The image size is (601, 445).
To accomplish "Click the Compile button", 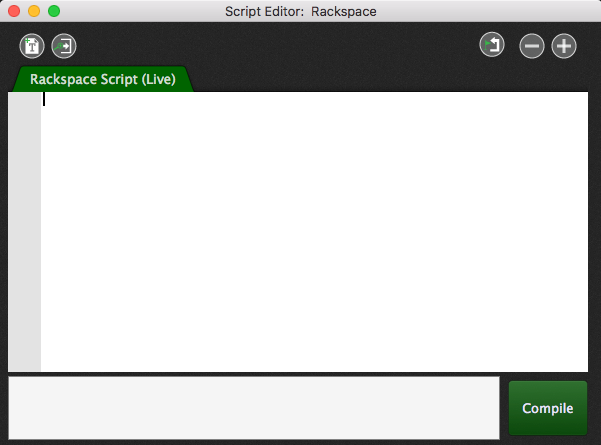I will (548, 408).
